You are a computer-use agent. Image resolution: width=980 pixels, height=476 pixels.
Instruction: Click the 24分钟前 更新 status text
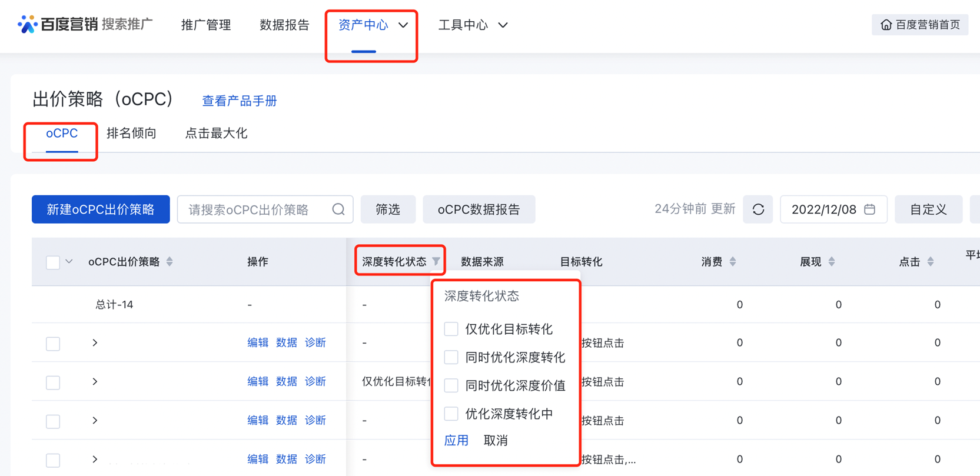pos(695,209)
